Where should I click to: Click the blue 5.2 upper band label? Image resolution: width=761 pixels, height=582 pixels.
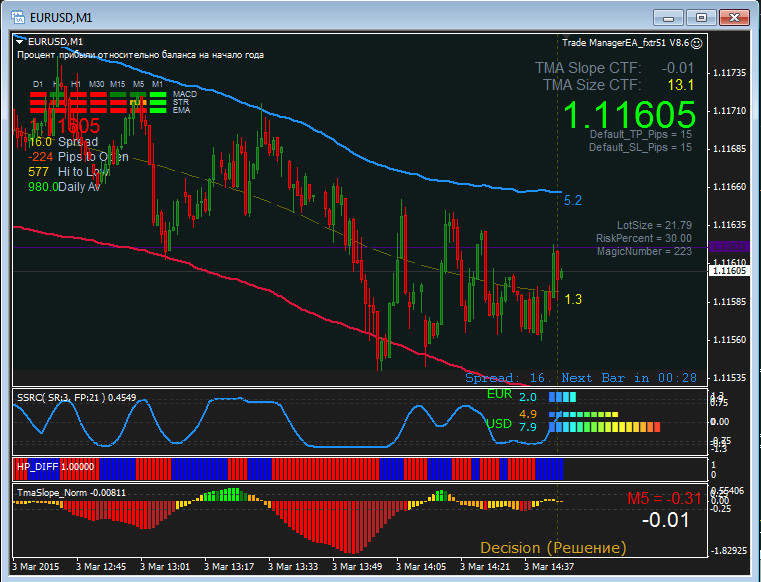(x=573, y=200)
